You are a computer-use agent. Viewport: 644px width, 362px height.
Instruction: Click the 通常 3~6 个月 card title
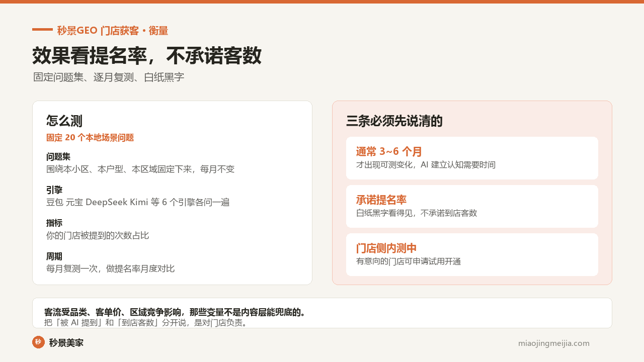[x=389, y=152]
